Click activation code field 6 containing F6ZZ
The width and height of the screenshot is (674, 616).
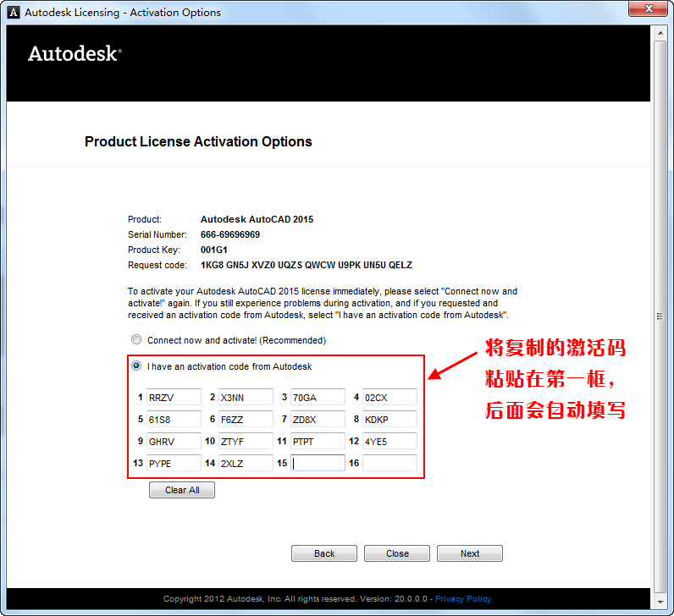(x=246, y=419)
